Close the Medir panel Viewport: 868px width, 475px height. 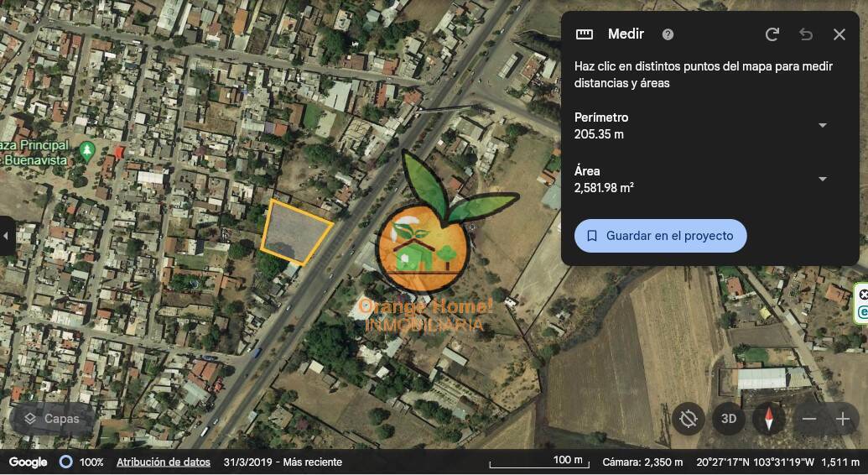[839, 34]
